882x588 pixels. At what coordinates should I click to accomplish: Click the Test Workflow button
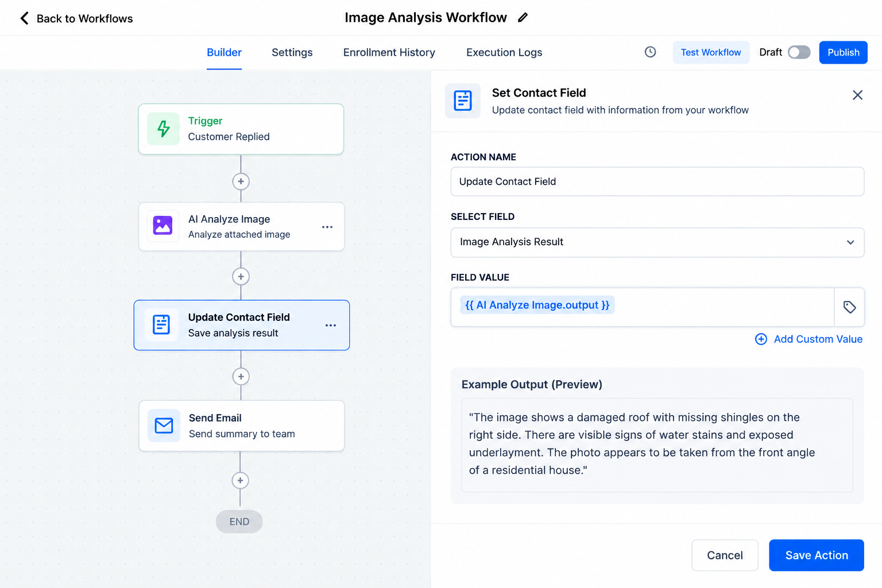(711, 52)
